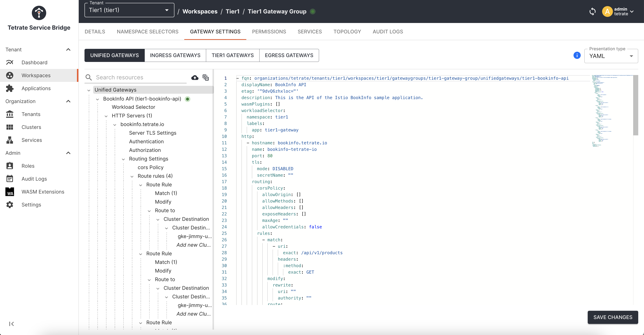Click 'mode: DISABLED' on line 15
Image resolution: width=644 pixels, height=335 pixels.
click(x=275, y=169)
